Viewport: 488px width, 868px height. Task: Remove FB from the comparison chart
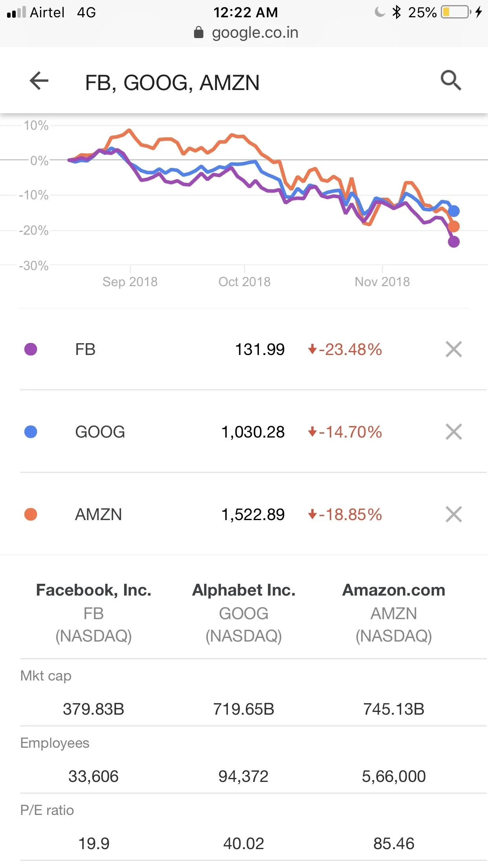[453, 349]
